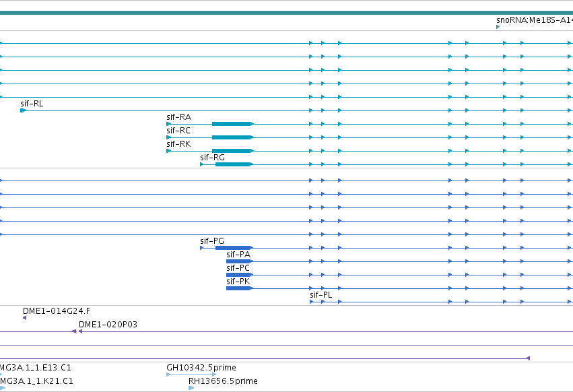Screen dimensions: 573x392
Task: Select the sif-PK protein label
Action: click(x=238, y=282)
